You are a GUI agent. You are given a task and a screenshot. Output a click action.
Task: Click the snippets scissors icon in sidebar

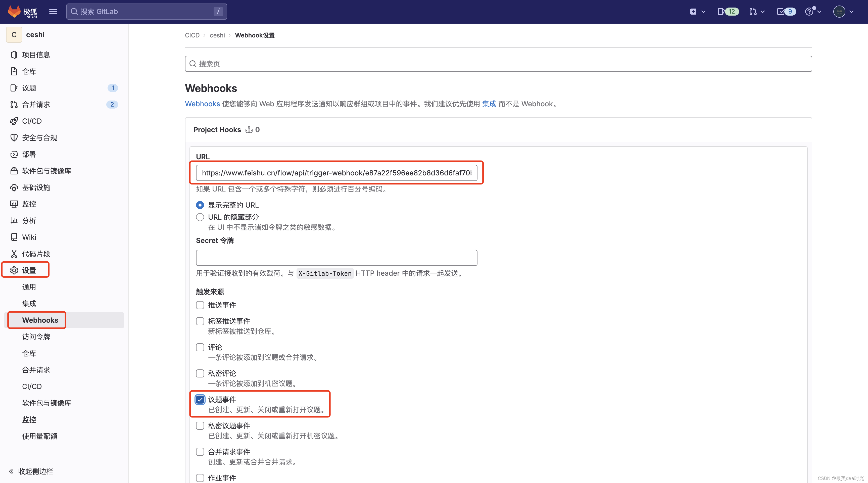click(x=14, y=254)
